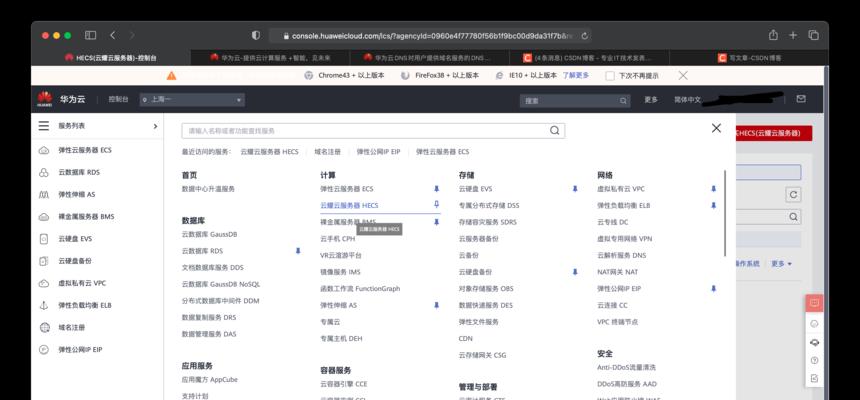Open the red feedback chat icon
Viewport: 860px width, 400px height.
pyautogui.click(x=814, y=303)
